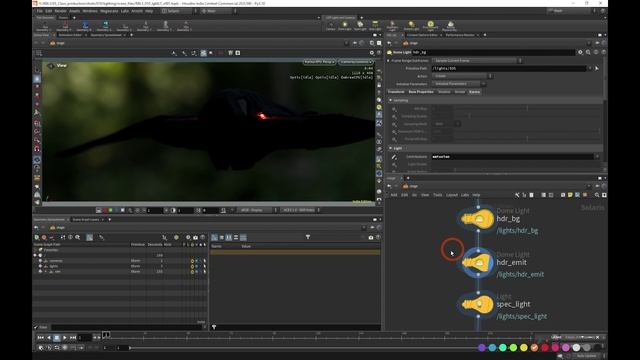Collapse the Sampling section
The width and height of the screenshot is (640, 360).
click(x=391, y=100)
